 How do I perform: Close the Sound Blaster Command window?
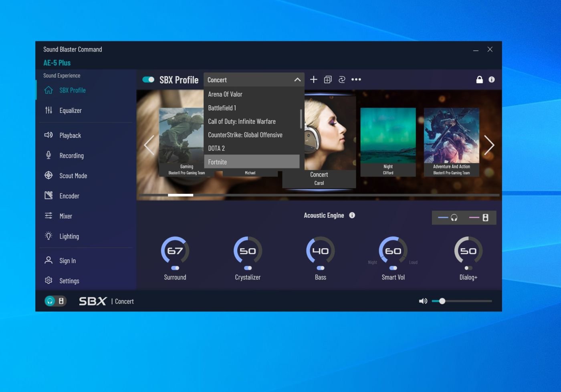tap(490, 50)
